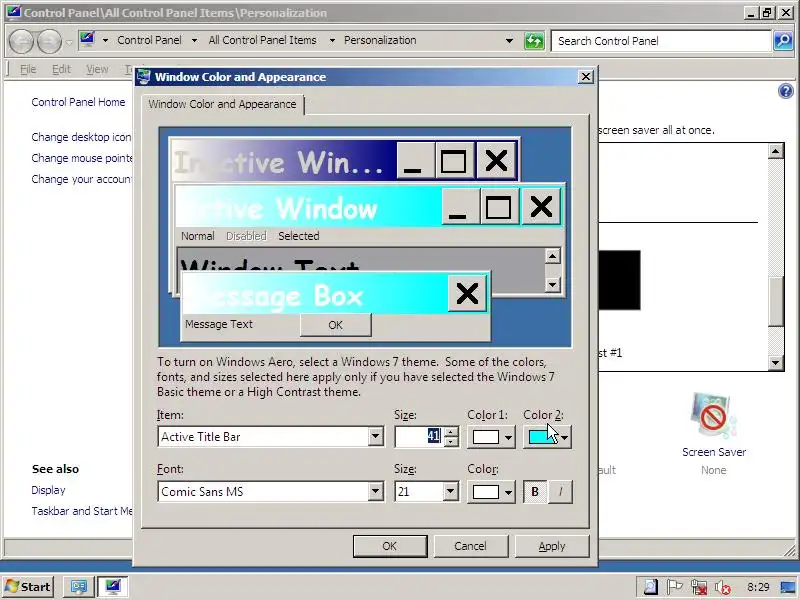Click the item Size field showing 41
Image resolution: width=800 pixels, height=600 pixels.
[419, 437]
